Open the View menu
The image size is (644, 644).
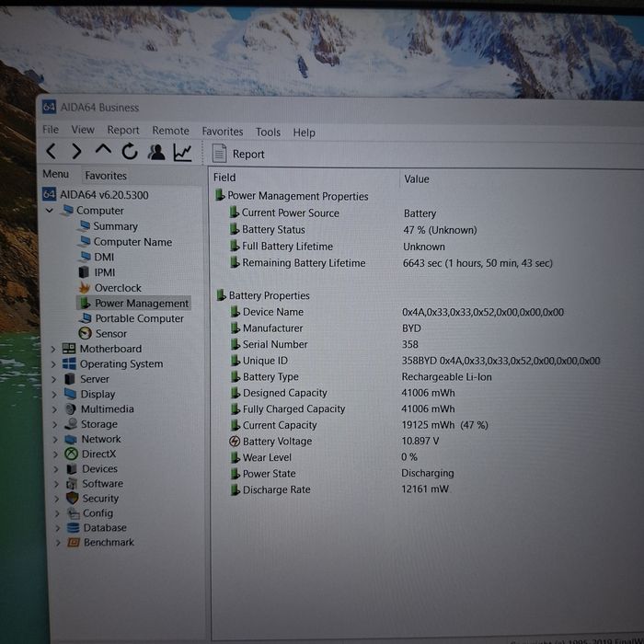[x=83, y=130]
